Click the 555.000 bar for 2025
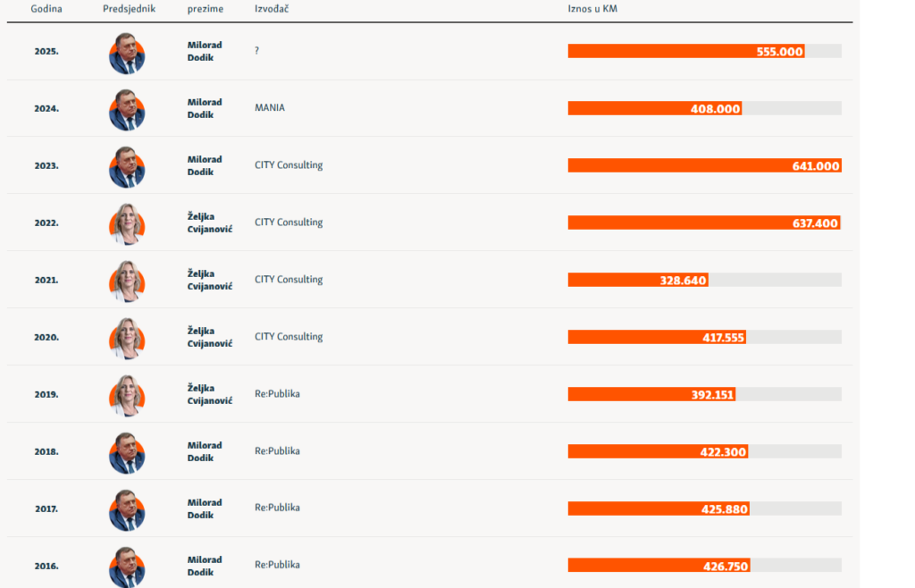The image size is (915, 588). [685, 51]
